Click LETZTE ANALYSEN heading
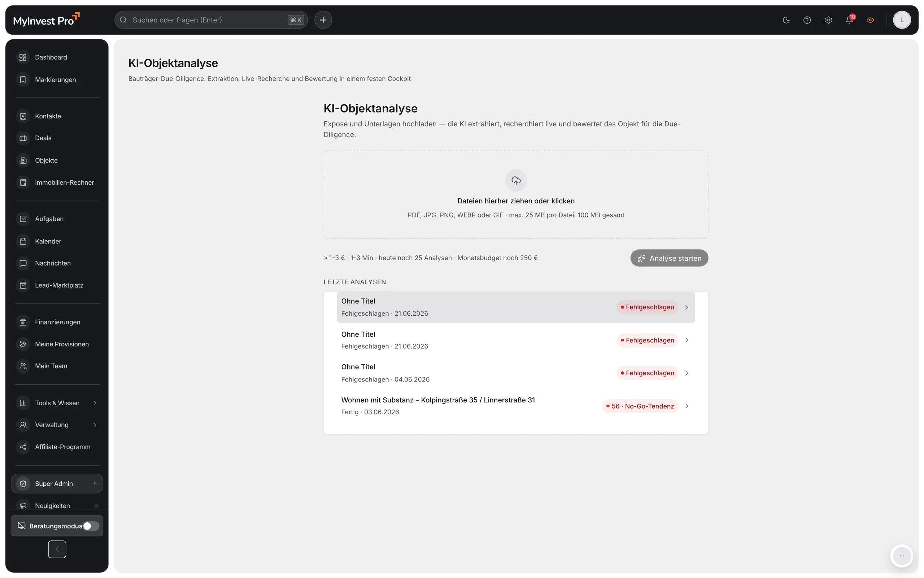This screenshot has width=924, height=578. (x=355, y=282)
